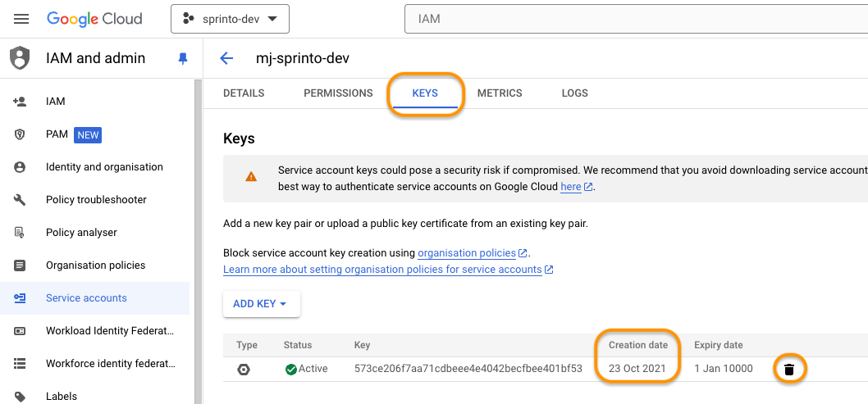Click the Creation date column header

click(638, 345)
